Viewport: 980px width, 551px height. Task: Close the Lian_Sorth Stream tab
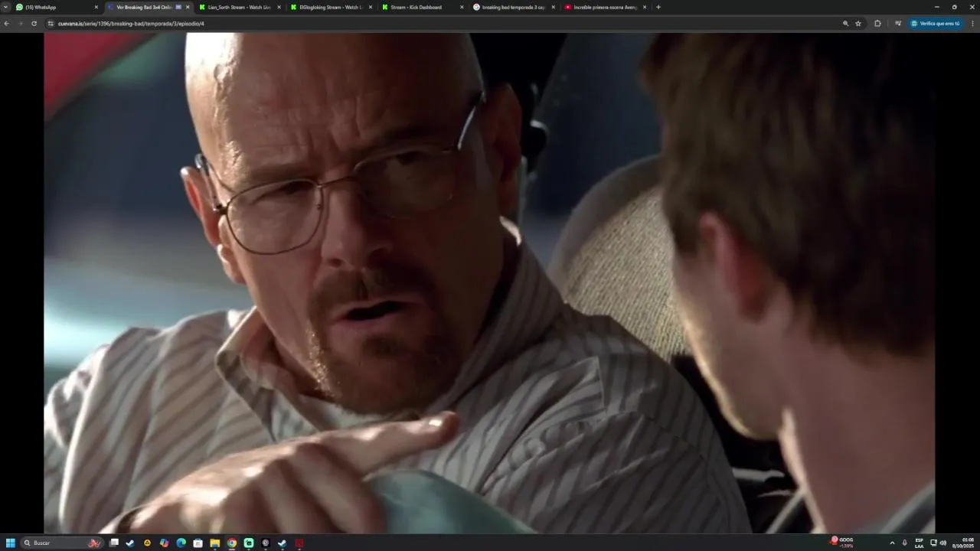[279, 7]
